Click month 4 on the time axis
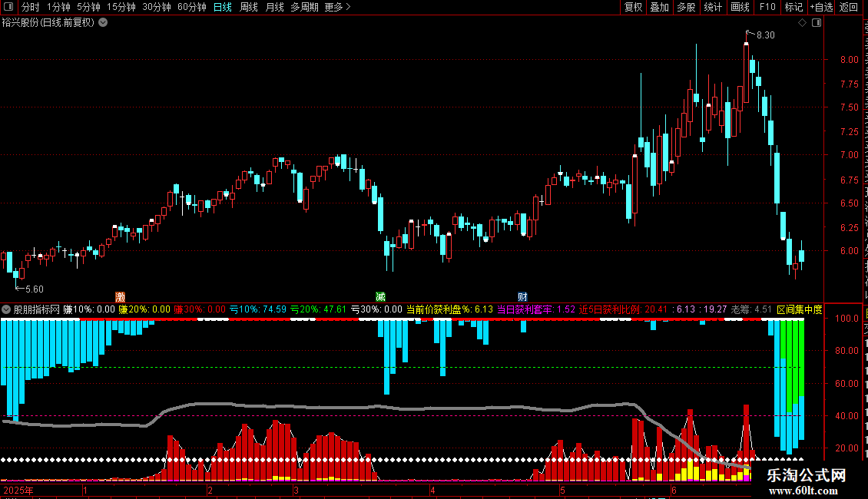Viewport: 868px width, 499px height. [432, 491]
